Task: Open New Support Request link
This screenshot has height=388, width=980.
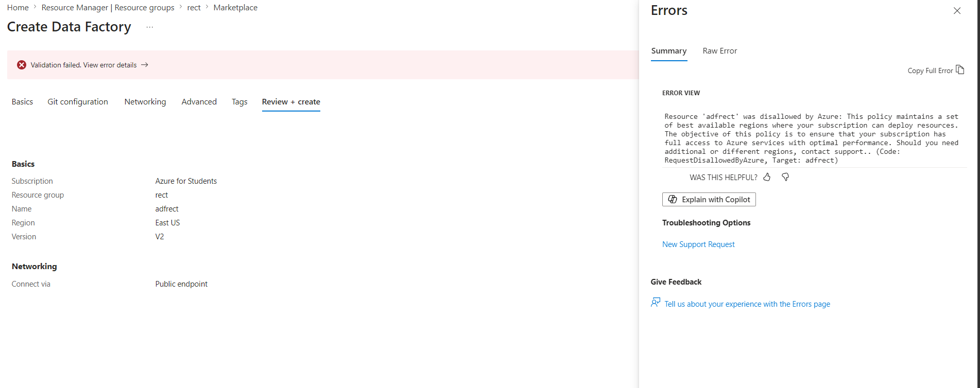Action: coord(698,244)
